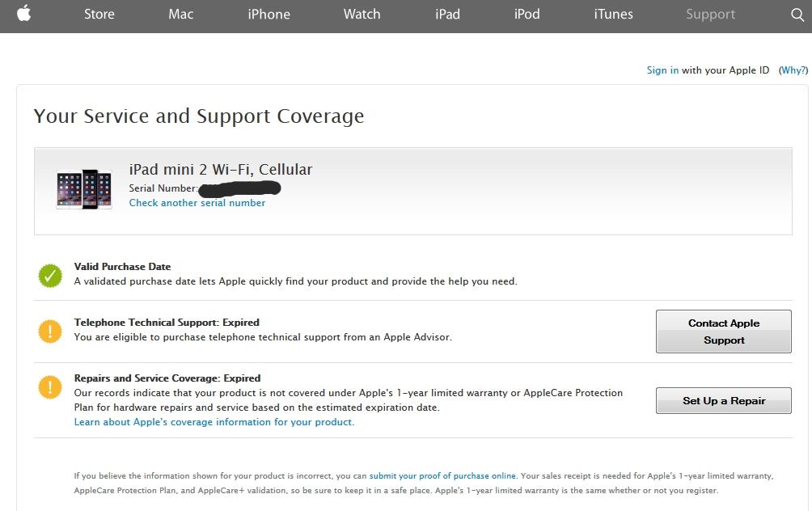Click the 'Valid Purchase Date' heading text
Screen dimensions: 812x511
coord(122,267)
